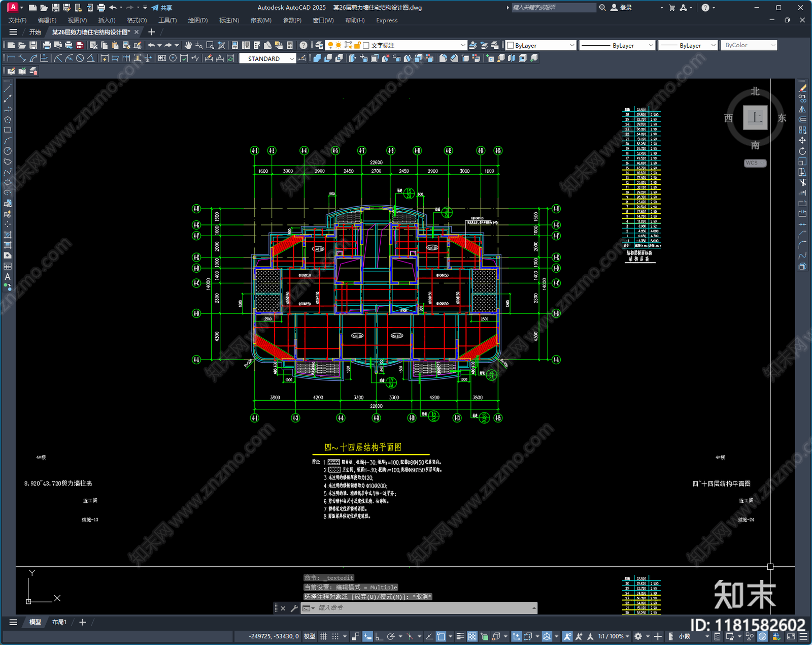Viewport: 812px width, 645px height.
Task: Toggle Object Snap in status bar
Action: point(441,636)
